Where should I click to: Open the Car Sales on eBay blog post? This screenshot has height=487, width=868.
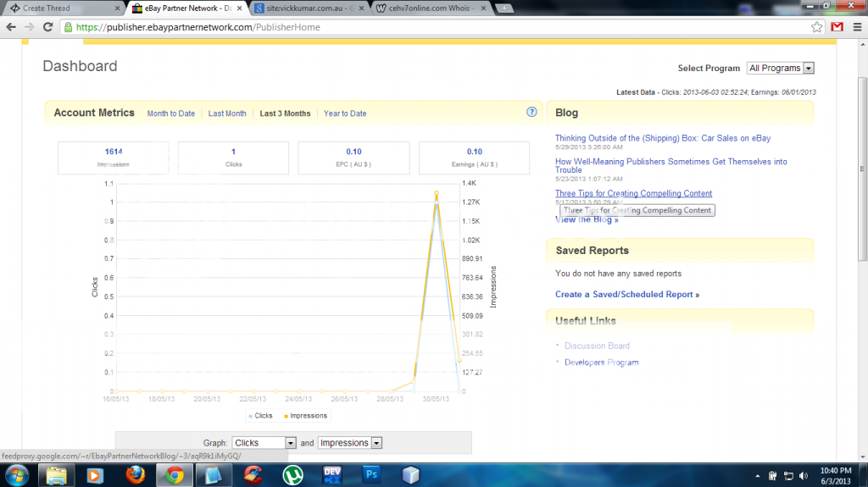[x=663, y=138]
